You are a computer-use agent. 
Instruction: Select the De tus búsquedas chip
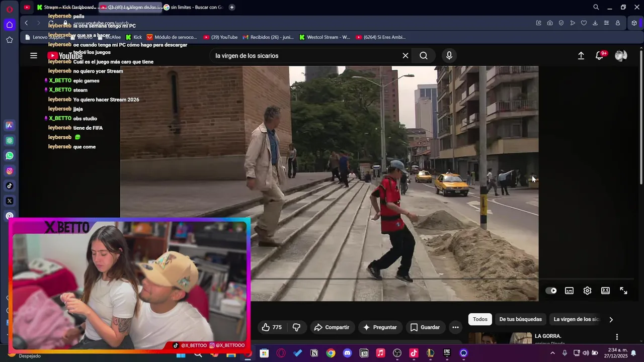point(520,319)
